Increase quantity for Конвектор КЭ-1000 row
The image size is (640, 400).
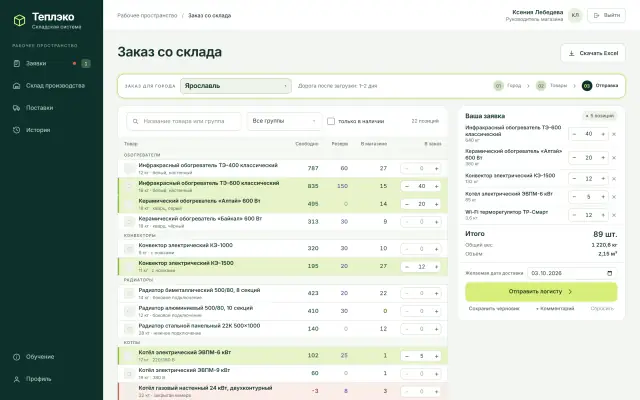[x=436, y=249]
